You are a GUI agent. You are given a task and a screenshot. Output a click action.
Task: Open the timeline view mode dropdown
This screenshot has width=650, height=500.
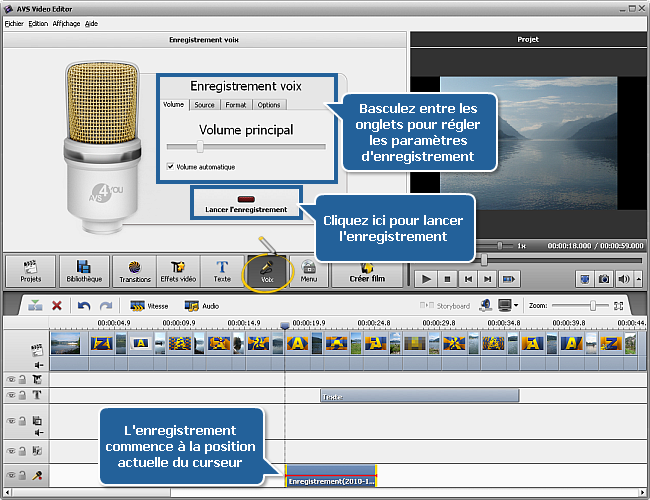click(x=515, y=305)
